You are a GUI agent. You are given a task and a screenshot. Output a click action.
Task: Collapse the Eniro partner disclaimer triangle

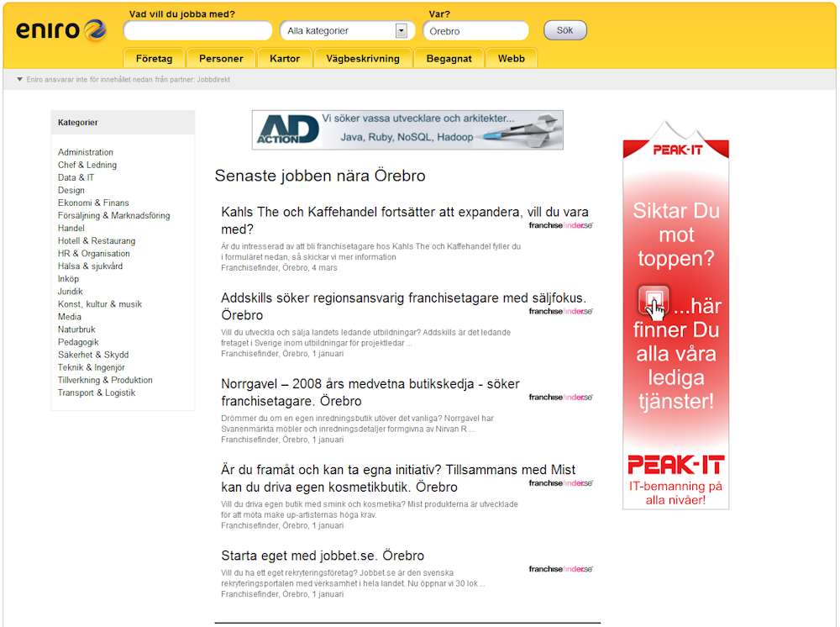tap(20, 79)
